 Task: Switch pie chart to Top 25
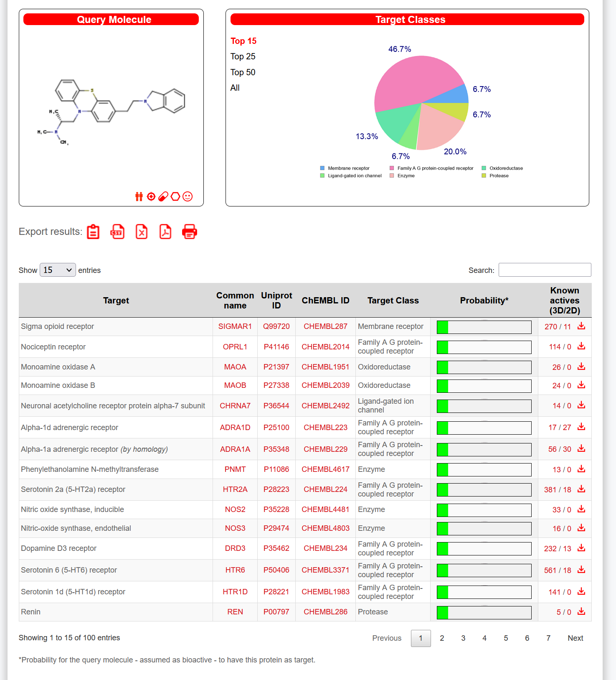(243, 56)
